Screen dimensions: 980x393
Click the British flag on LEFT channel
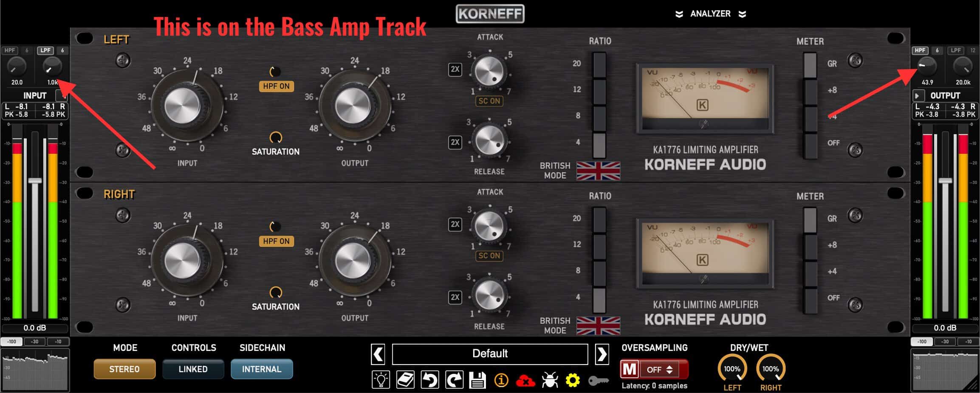click(x=598, y=171)
